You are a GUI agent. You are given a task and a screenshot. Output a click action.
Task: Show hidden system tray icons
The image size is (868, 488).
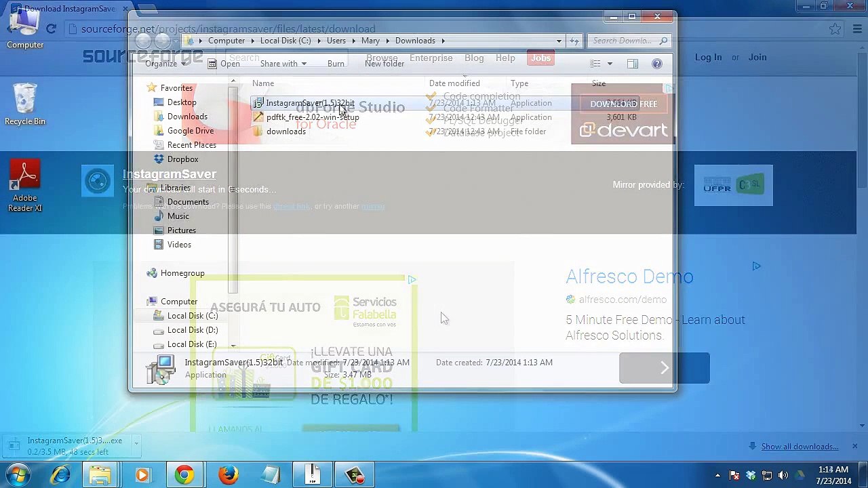click(717, 475)
